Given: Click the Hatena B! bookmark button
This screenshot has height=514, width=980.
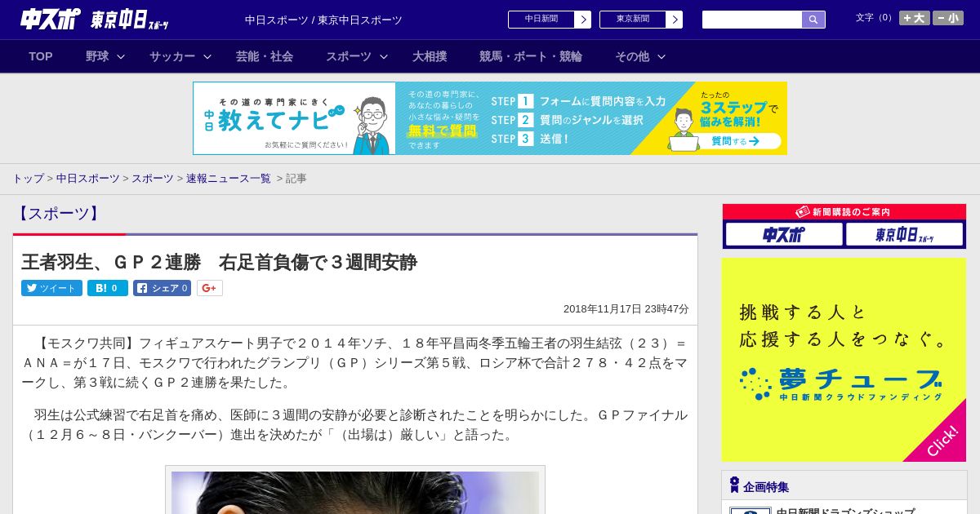Looking at the screenshot, I should coord(108,288).
